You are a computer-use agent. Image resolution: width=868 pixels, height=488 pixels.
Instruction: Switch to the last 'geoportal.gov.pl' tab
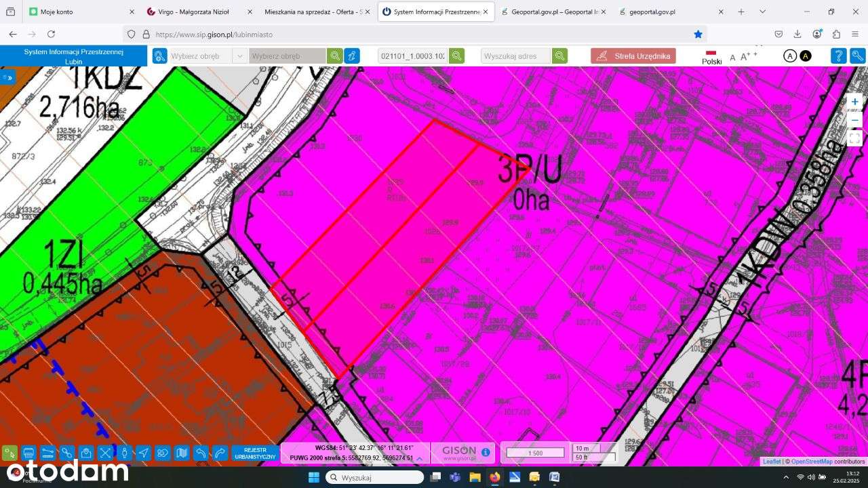click(x=671, y=12)
